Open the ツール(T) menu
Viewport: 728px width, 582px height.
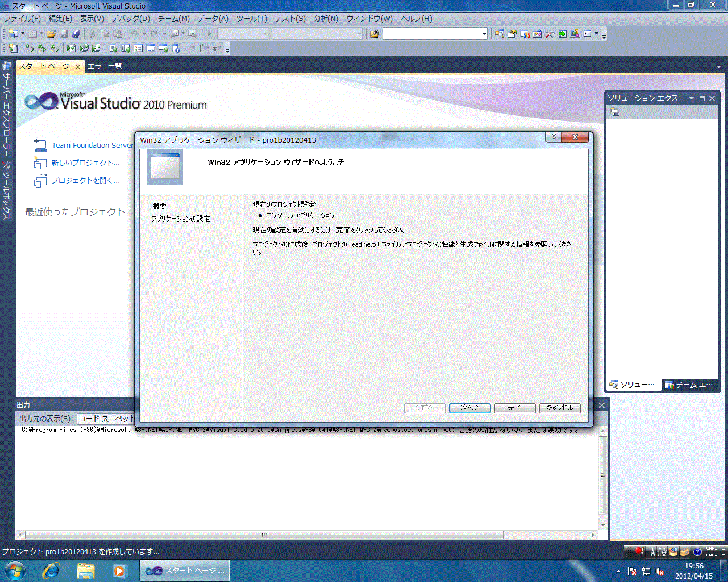[252, 18]
